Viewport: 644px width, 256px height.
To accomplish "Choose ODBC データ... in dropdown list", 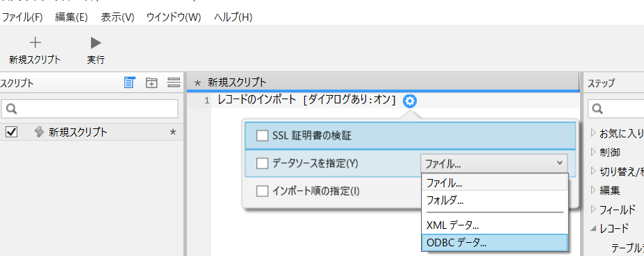I will (495, 242).
